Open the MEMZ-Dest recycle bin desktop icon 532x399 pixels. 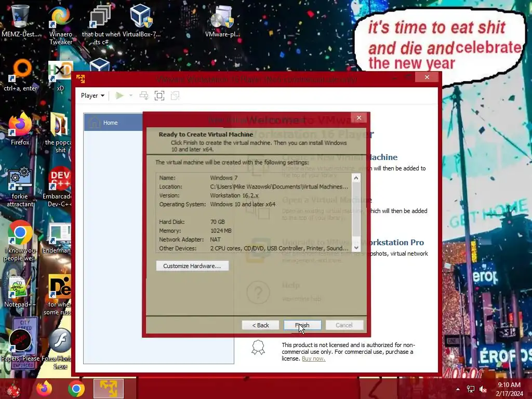(20, 21)
